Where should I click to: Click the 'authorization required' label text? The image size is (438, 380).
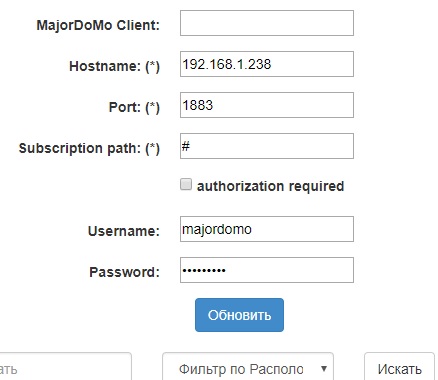270,186
